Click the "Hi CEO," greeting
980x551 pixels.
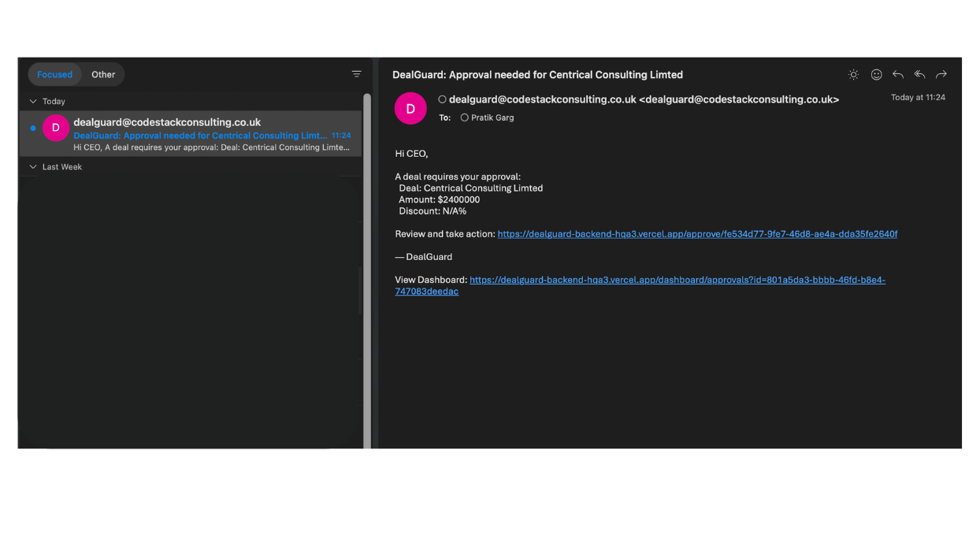click(x=411, y=154)
